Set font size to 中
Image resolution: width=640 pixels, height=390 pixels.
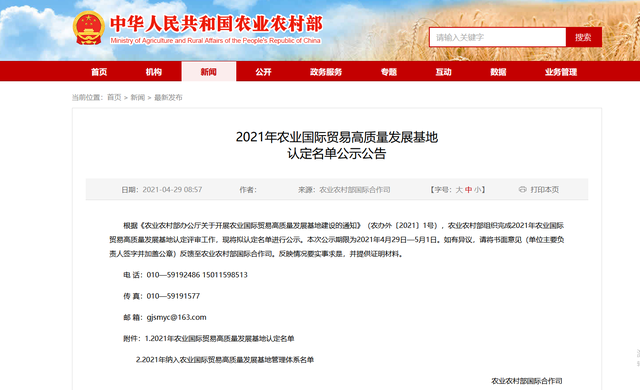468,190
